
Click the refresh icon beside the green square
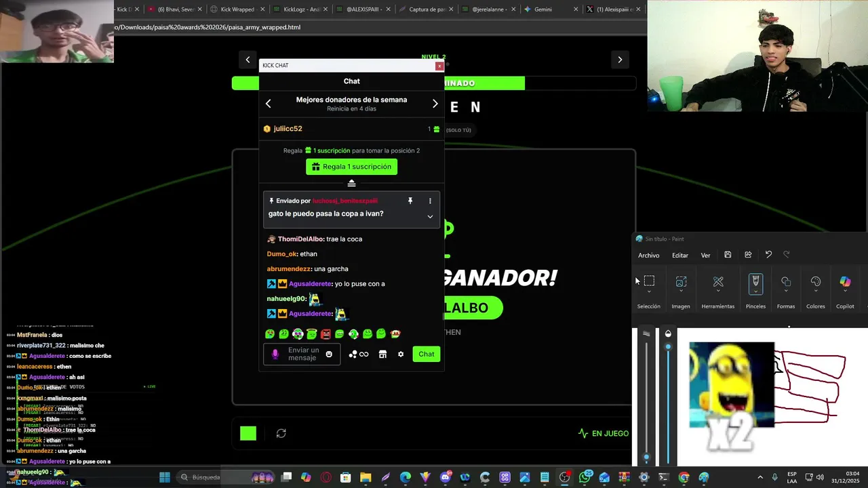281,433
